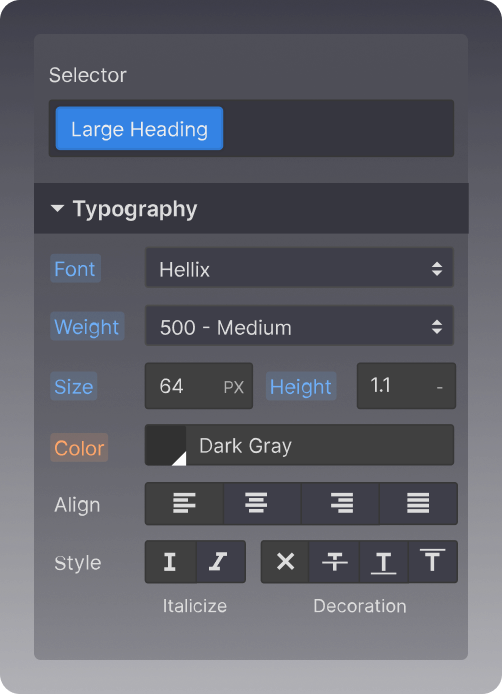Image resolution: width=502 pixels, height=694 pixels.
Task: Apply overline decoration icon
Action: (x=432, y=562)
